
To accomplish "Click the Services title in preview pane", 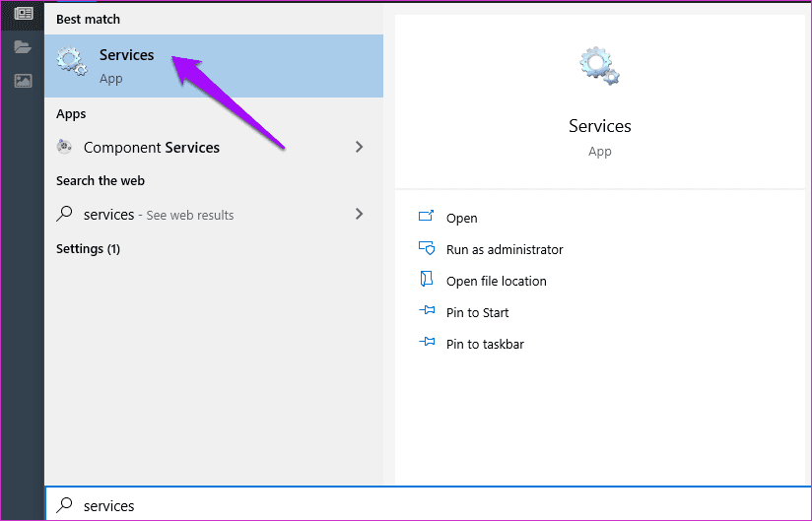I will click(x=600, y=126).
